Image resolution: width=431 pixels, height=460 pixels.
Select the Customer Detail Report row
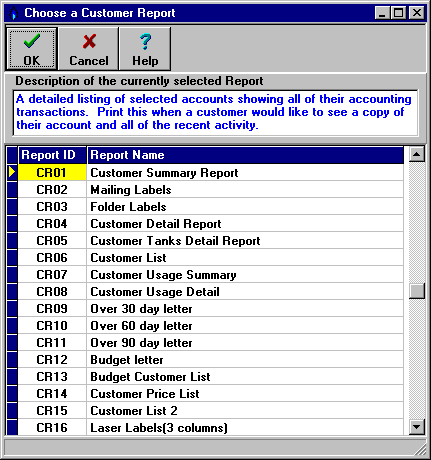[211, 224]
